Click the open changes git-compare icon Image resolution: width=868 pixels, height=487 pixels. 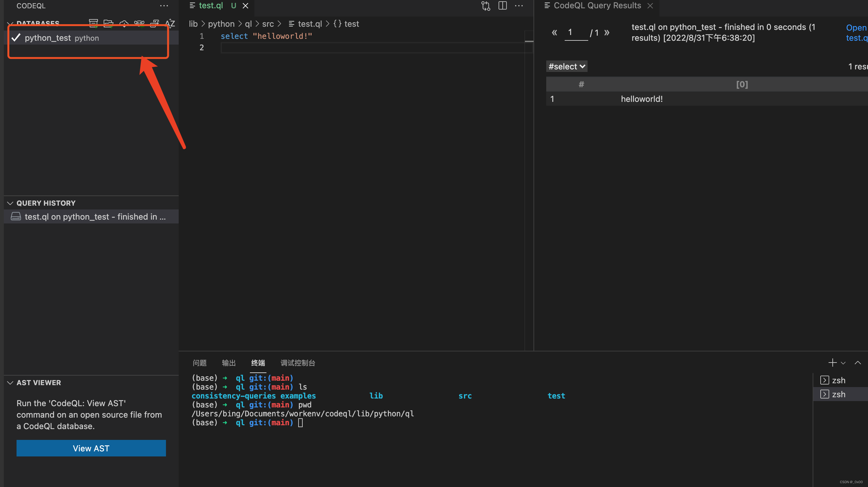486,6
